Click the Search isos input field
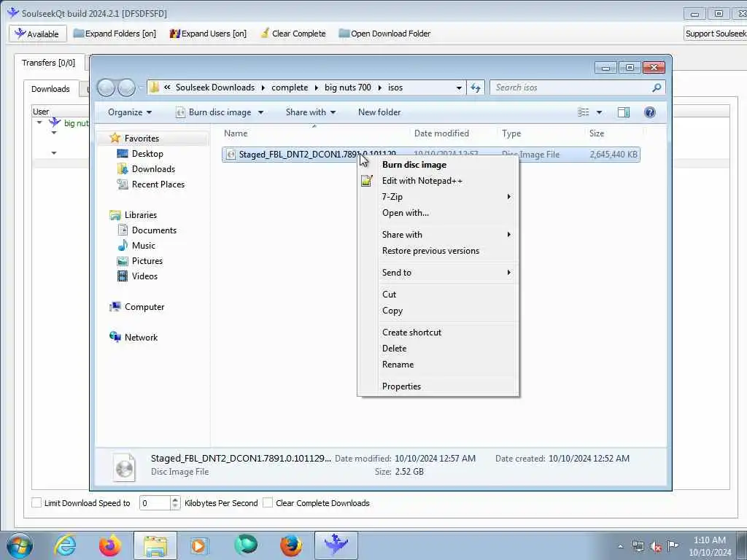This screenshot has height=560, width=747. click(x=572, y=87)
